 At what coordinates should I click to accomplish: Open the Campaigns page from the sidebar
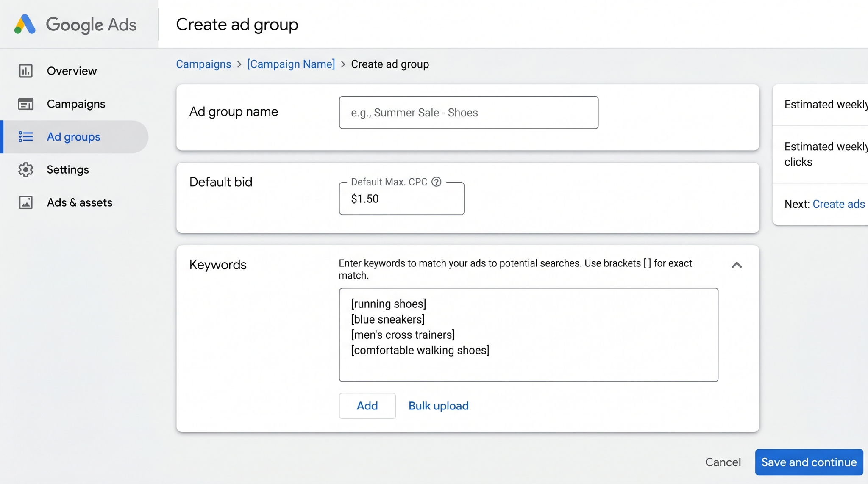coord(76,104)
